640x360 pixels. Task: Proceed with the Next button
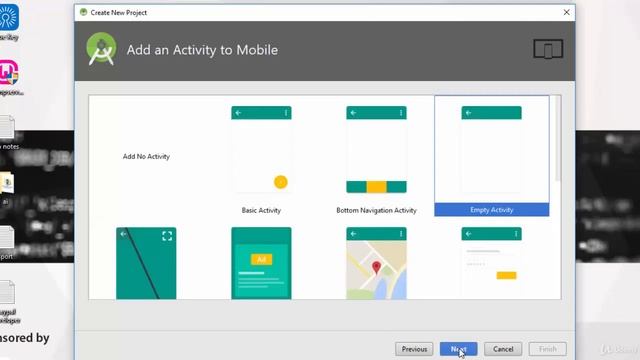point(458,349)
